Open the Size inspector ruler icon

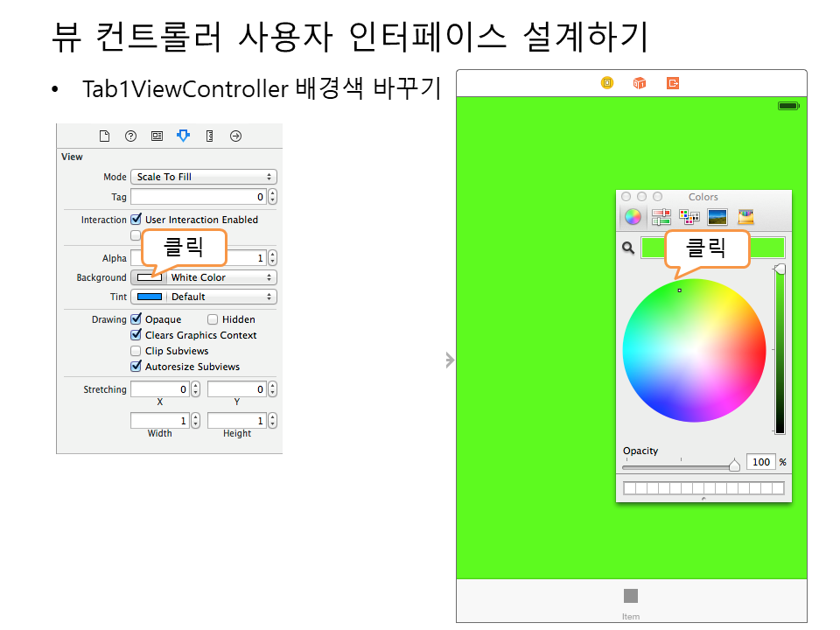tap(209, 136)
